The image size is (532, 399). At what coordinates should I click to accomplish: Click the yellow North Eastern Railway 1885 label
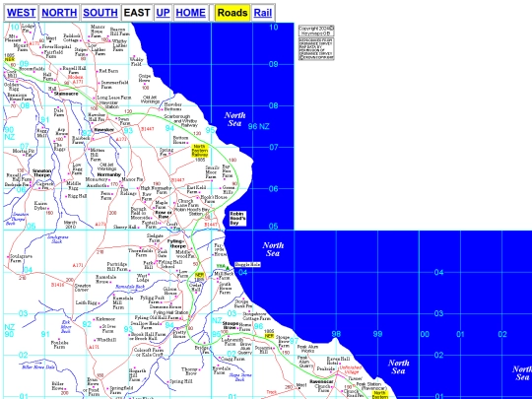point(199,151)
